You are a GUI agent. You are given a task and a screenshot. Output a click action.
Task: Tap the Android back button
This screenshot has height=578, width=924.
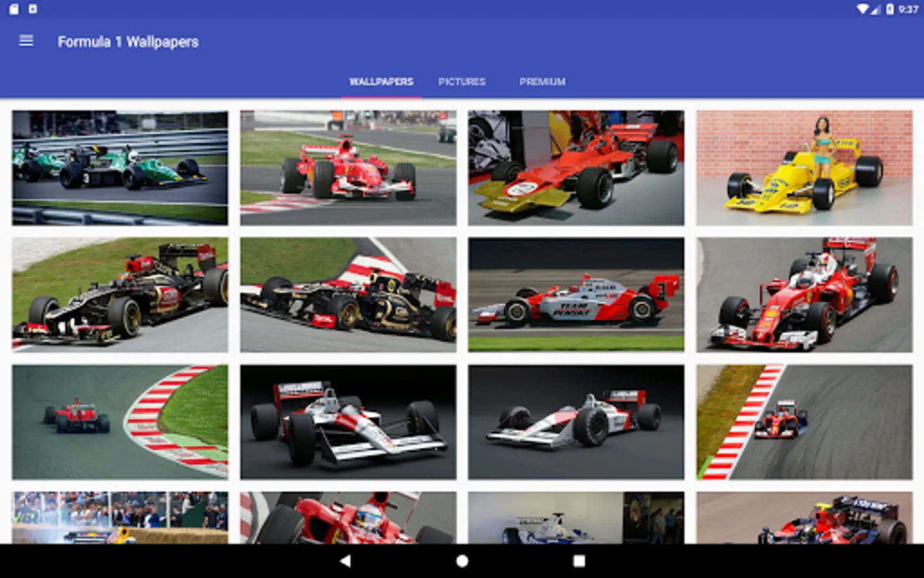345,561
